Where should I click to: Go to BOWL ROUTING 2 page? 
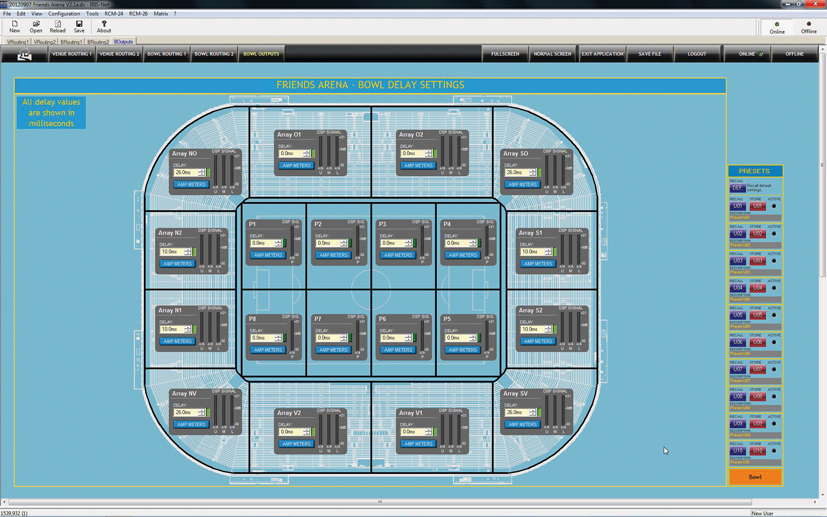coord(214,54)
